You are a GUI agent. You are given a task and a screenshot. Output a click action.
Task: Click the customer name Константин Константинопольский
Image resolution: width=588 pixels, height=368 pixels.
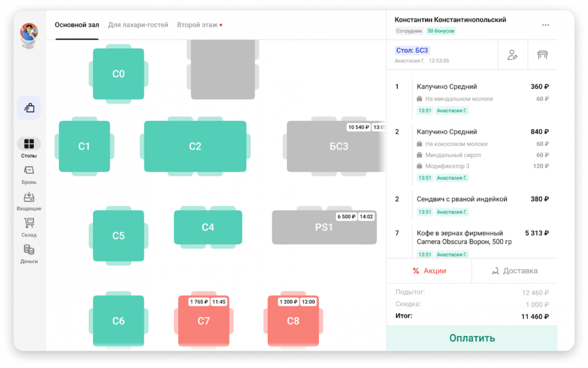(450, 20)
